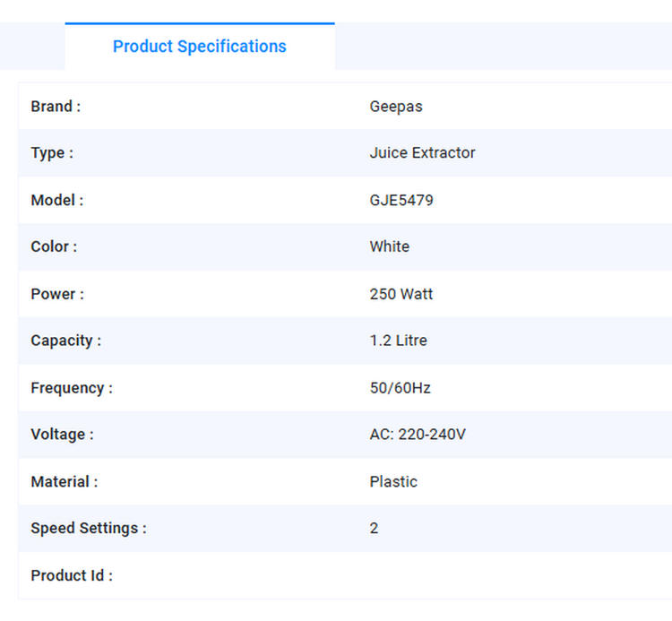The width and height of the screenshot is (672, 621).
Task: Click the Material label
Action: [x=65, y=482]
